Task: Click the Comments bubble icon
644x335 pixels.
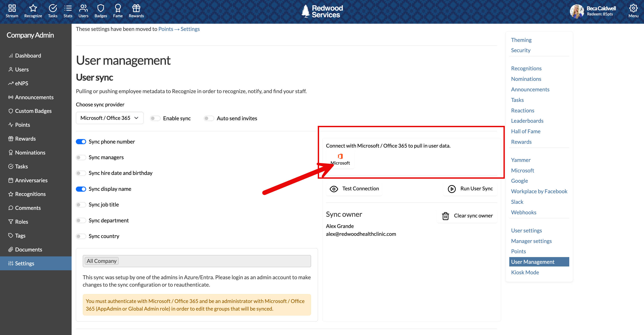Action: tap(11, 208)
